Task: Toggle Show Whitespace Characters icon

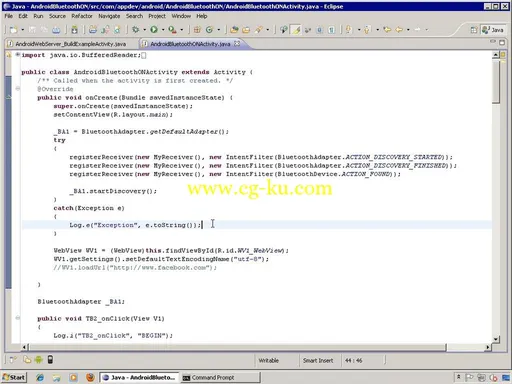Action: (332, 30)
